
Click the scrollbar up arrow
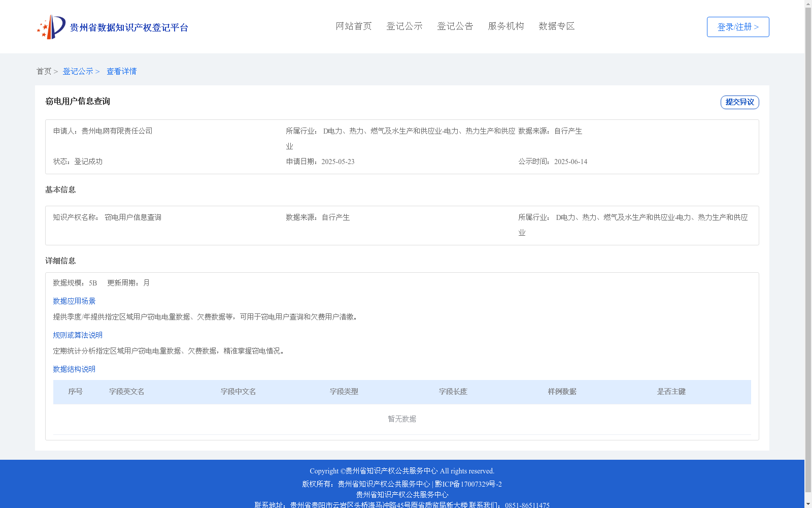pyautogui.click(x=808, y=4)
